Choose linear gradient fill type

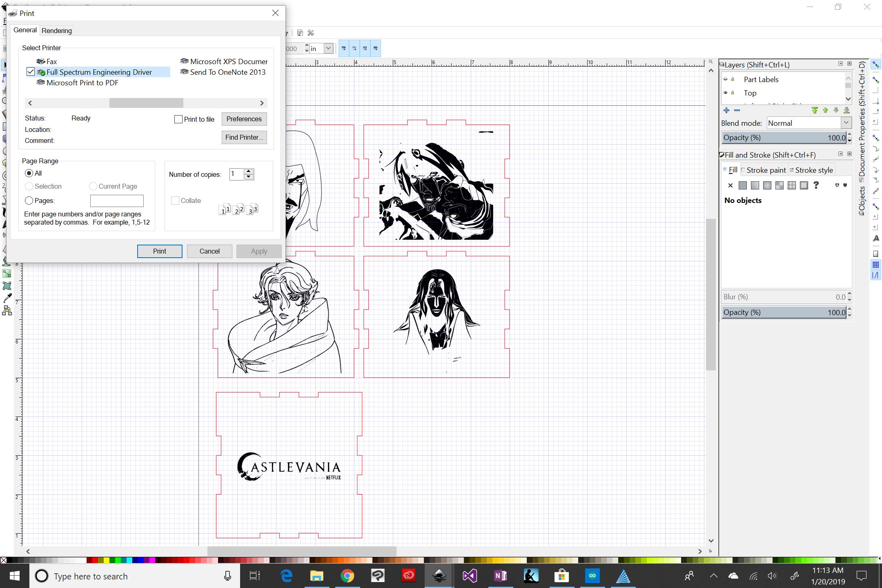[755, 185]
